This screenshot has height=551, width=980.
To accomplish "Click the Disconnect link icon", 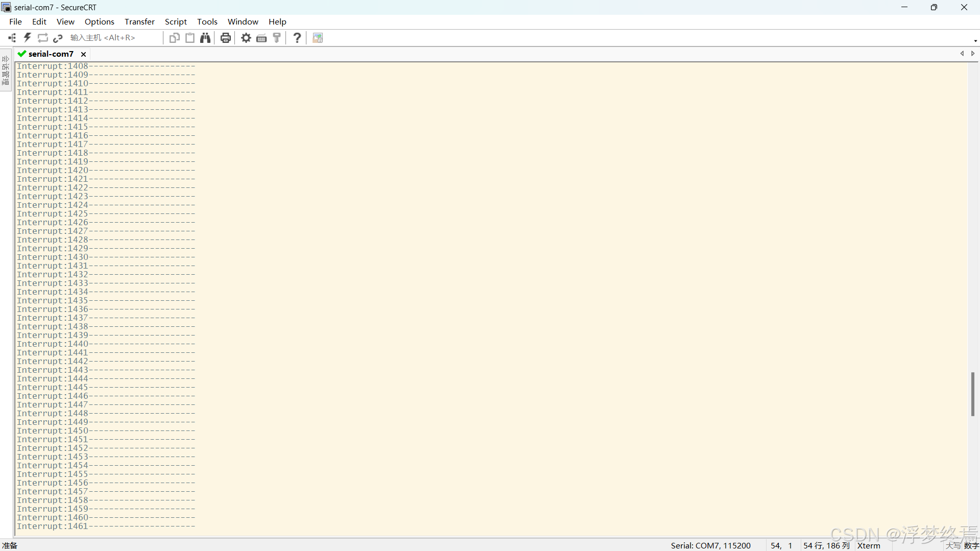I will click(58, 38).
